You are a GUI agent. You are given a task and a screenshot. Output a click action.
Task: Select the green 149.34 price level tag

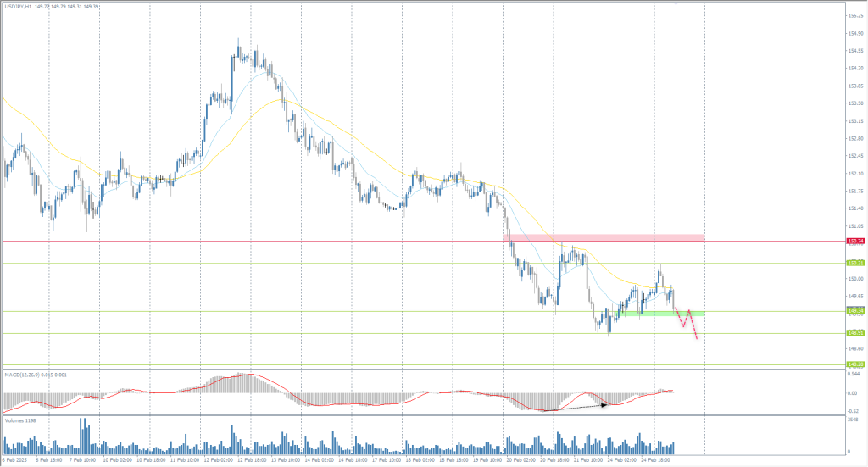coord(855,311)
